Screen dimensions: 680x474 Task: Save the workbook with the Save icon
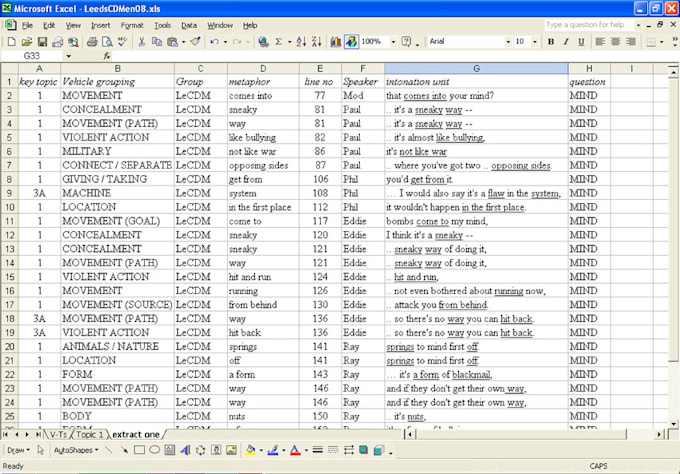click(x=42, y=42)
